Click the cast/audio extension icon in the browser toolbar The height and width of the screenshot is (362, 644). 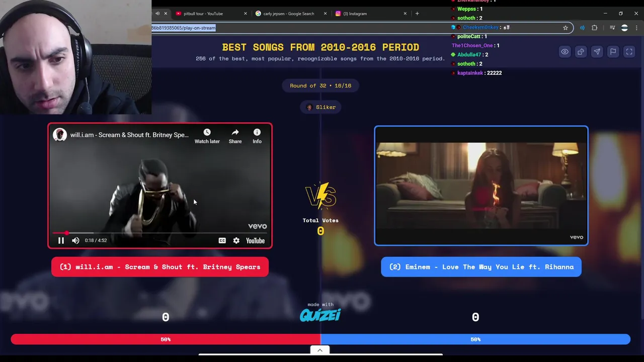(582, 28)
